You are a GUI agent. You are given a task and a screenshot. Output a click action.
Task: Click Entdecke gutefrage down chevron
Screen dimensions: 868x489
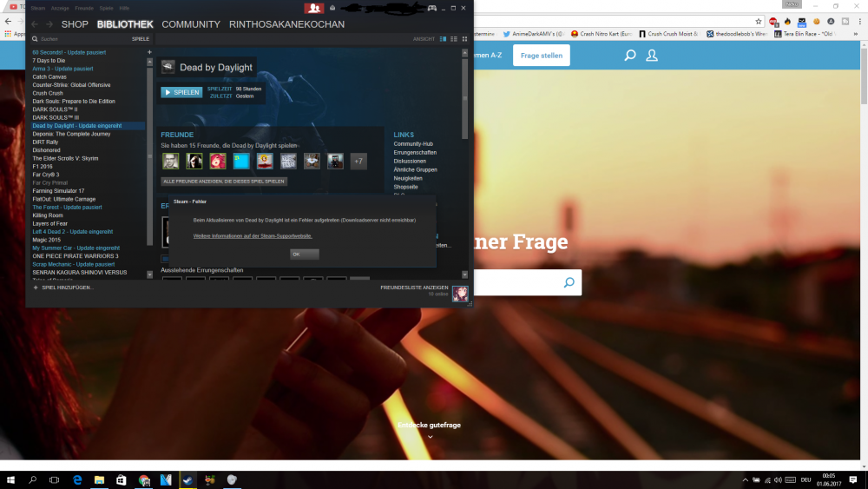pyautogui.click(x=431, y=436)
